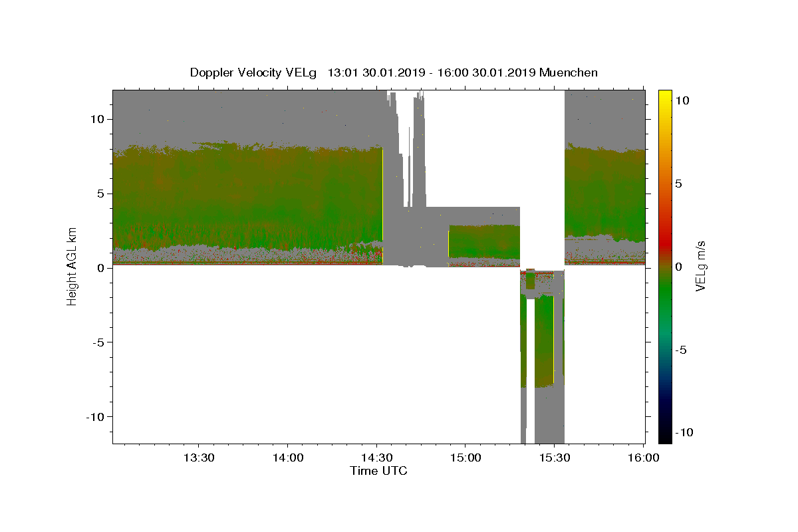The image size is (798, 532).
Task: Click the yellow top of the colorbar
Action: (x=664, y=94)
